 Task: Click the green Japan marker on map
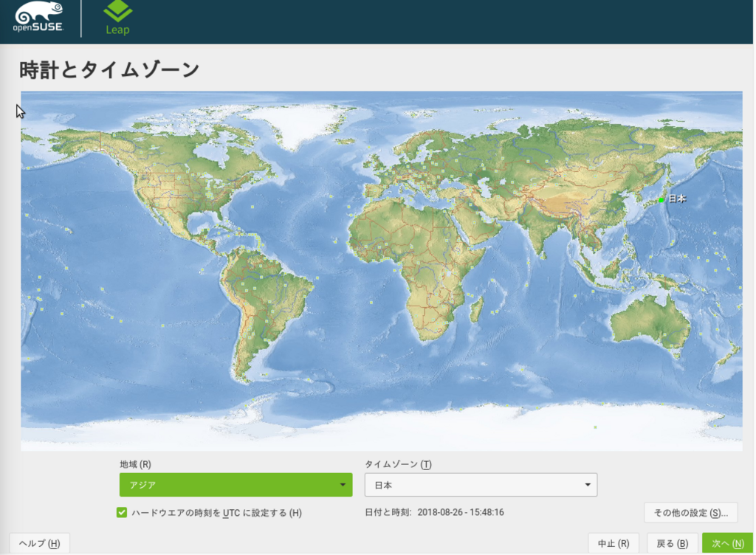pyautogui.click(x=661, y=199)
